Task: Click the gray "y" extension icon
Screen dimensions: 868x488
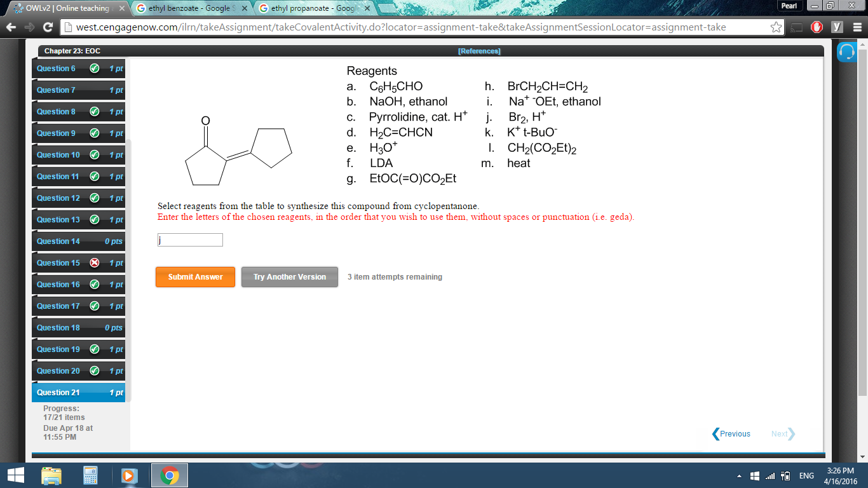Action: (x=837, y=27)
